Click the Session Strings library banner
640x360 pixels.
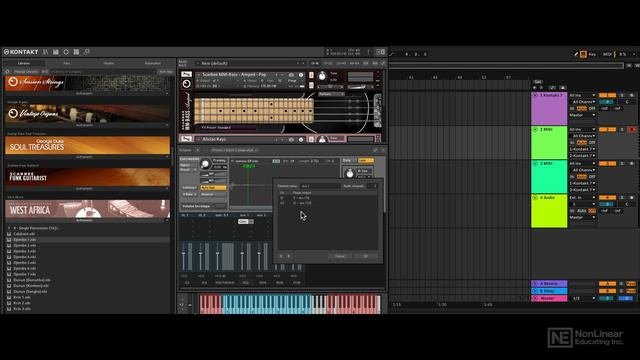pyautogui.click(x=87, y=83)
